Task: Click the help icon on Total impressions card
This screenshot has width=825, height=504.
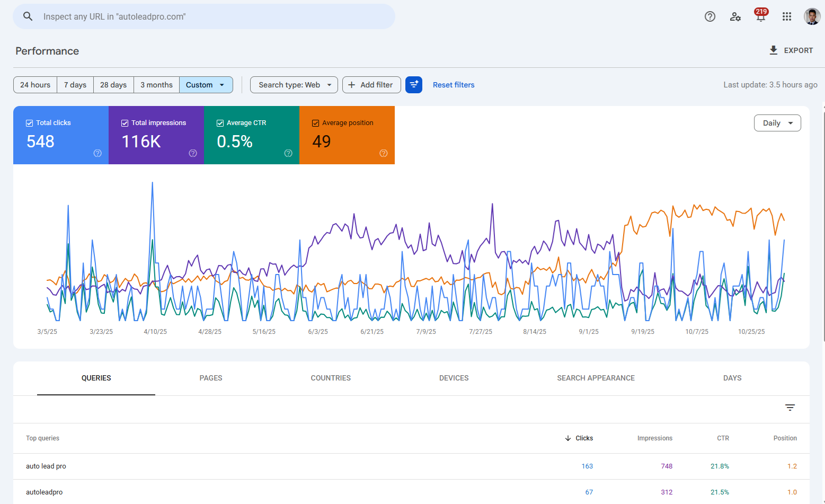Action: click(x=193, y=153)
